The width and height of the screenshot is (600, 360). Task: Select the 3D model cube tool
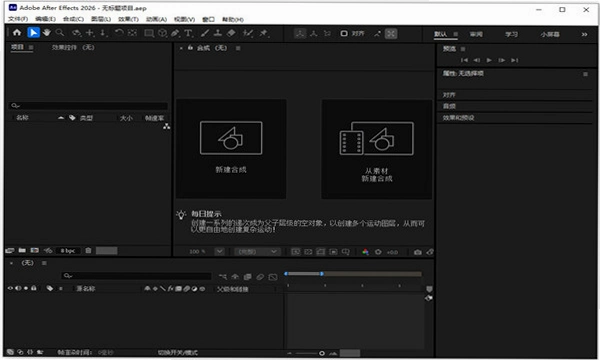(x=163, y=34)
